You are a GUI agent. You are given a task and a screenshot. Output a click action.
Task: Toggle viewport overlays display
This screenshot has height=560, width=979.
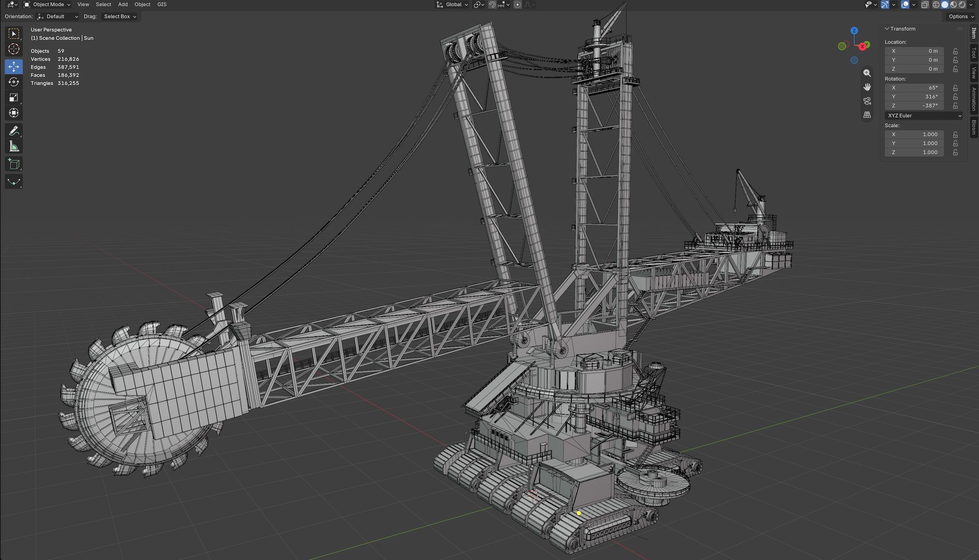tap(905, 5)
